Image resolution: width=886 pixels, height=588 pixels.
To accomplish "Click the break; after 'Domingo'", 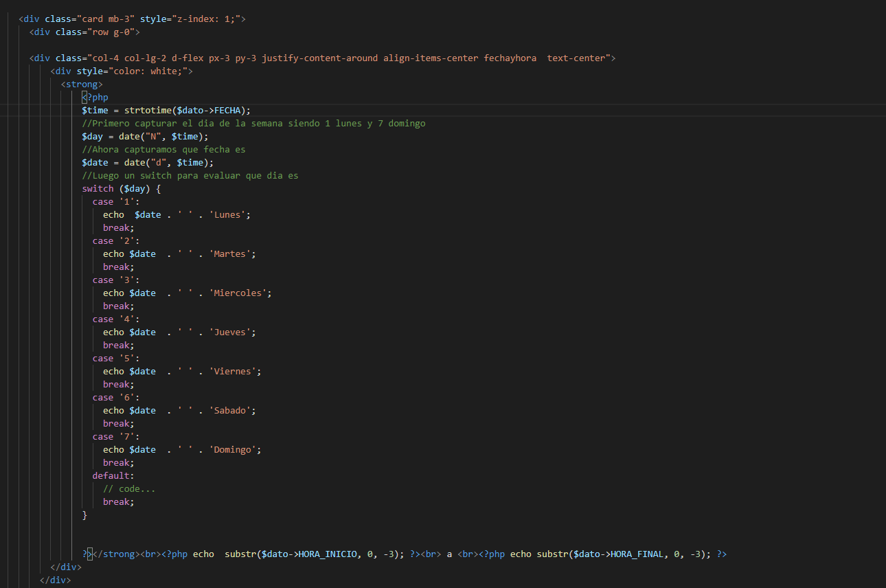I will click(x=120, y=462).
